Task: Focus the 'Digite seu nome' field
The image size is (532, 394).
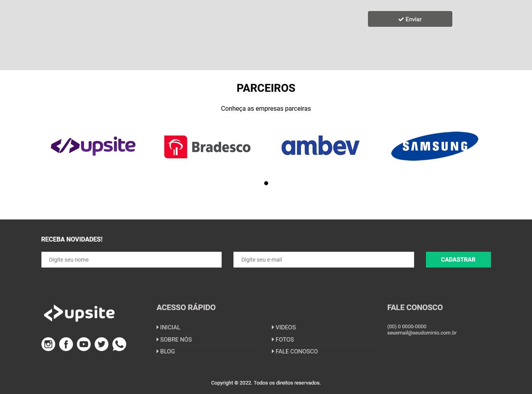Action: click(131, 260)
